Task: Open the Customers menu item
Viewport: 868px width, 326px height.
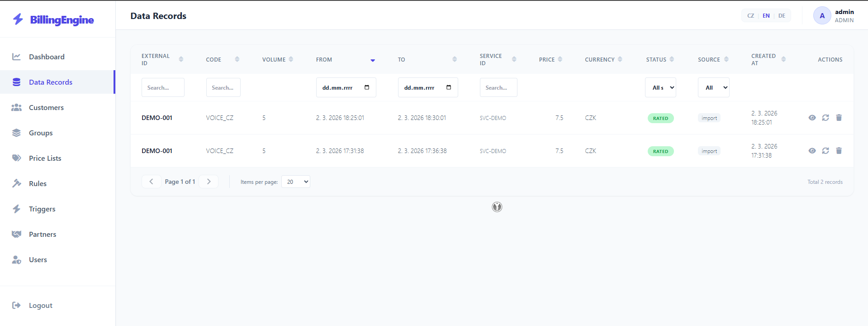Action: pos(57,107)
